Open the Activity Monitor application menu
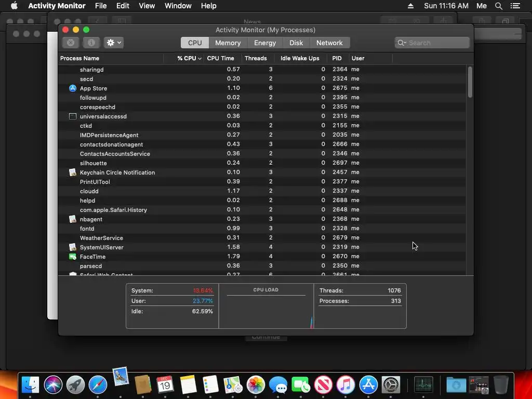The width and height of the screenshot is (532, 399). click(x=57, y=6)
